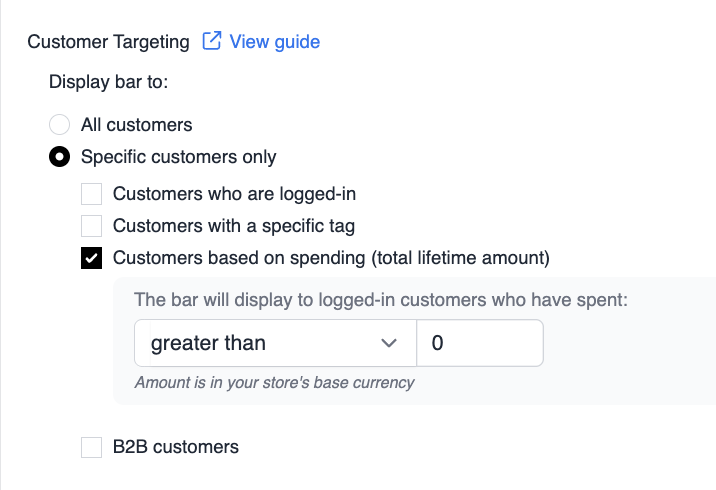Click the store's base currency note

(274, 382)
